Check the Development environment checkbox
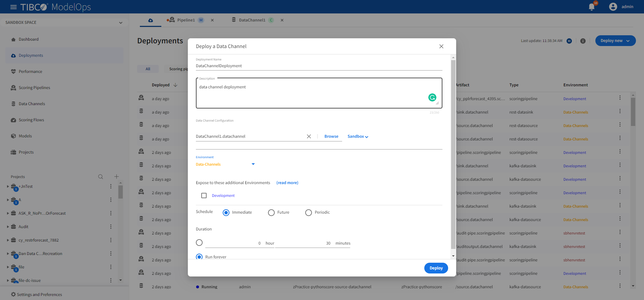Image resolution: width=644 pixels, height=300 pixels. tap(204, 196)
